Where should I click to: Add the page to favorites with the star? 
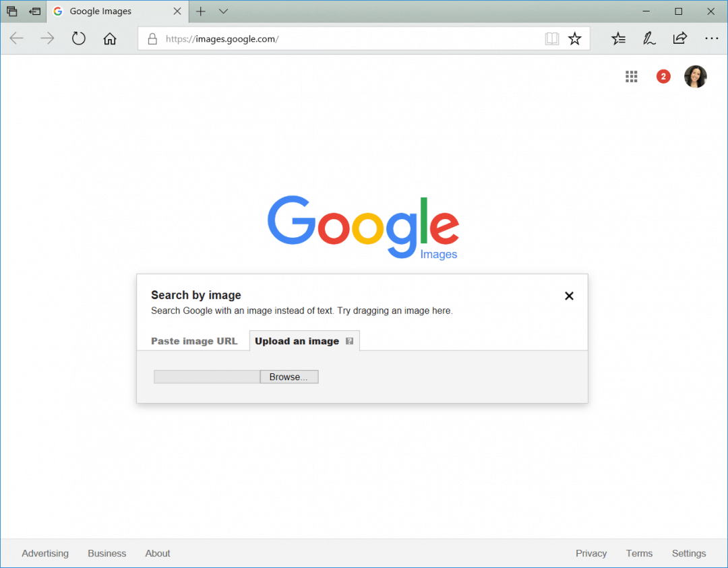[x=574, y=38]
